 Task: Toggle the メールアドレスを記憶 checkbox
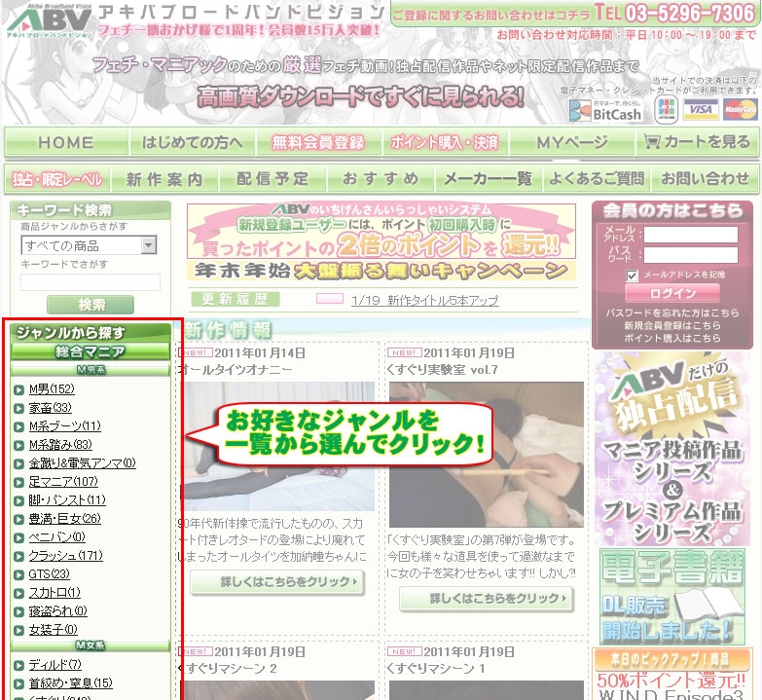633,276
